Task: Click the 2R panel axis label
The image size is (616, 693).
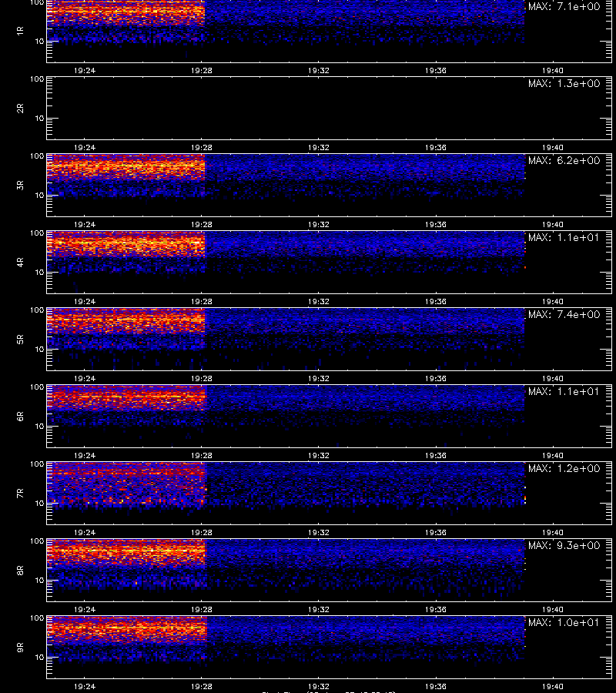Action: pos(20,109)
